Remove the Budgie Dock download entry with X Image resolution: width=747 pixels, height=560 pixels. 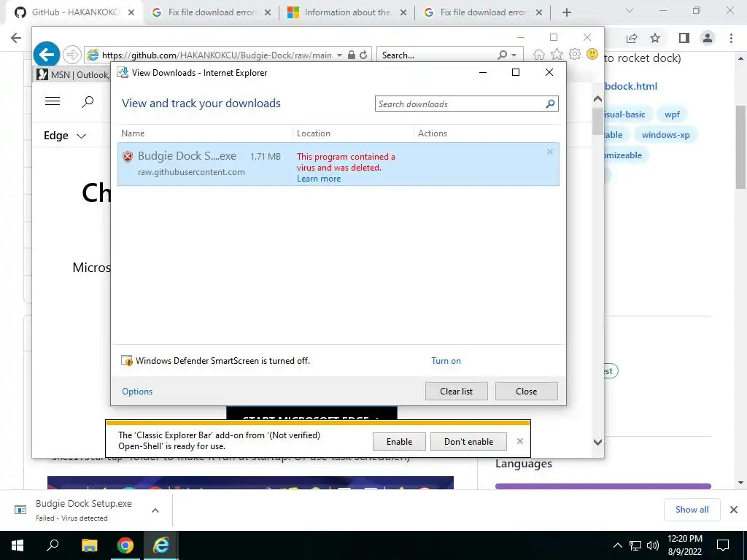(550, 152)
